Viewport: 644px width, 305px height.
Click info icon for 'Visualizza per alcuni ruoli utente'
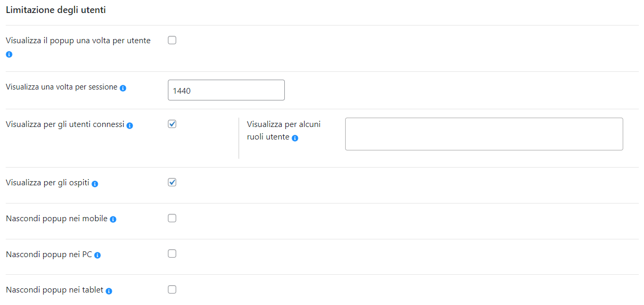pos(295,138)
